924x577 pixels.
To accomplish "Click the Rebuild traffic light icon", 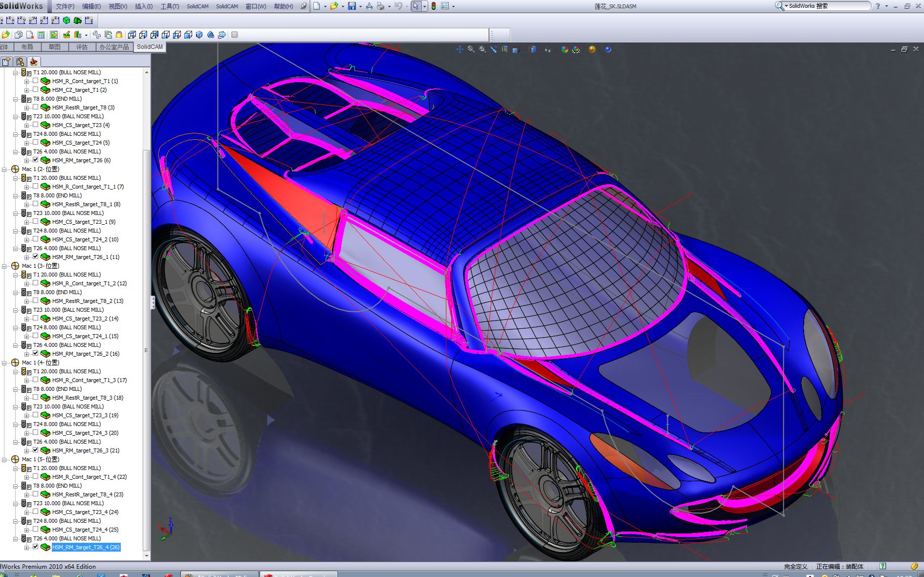I will (x=433, y=6).
